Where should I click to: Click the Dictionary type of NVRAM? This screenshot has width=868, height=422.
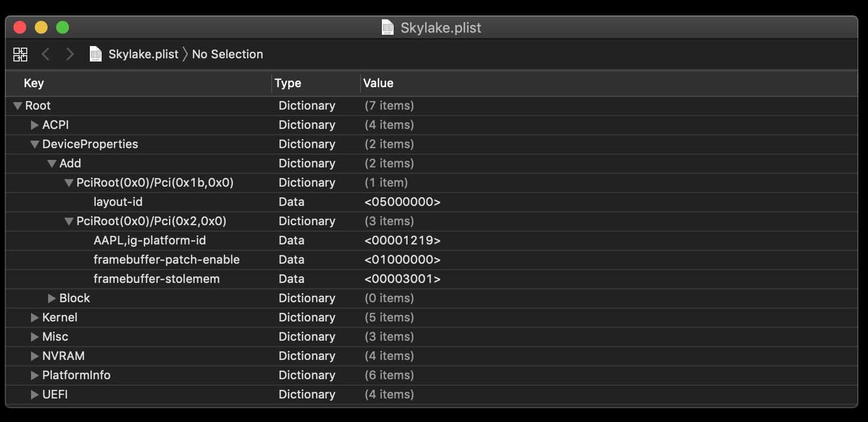(307, 356)
